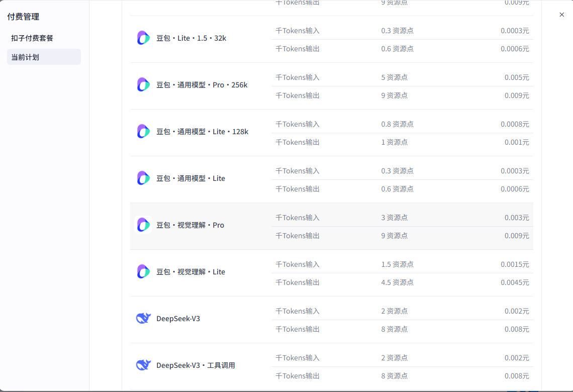The image size is (573, 392).
Task: Close the 付费管理 dialog with the X
Action: (561, 15)
